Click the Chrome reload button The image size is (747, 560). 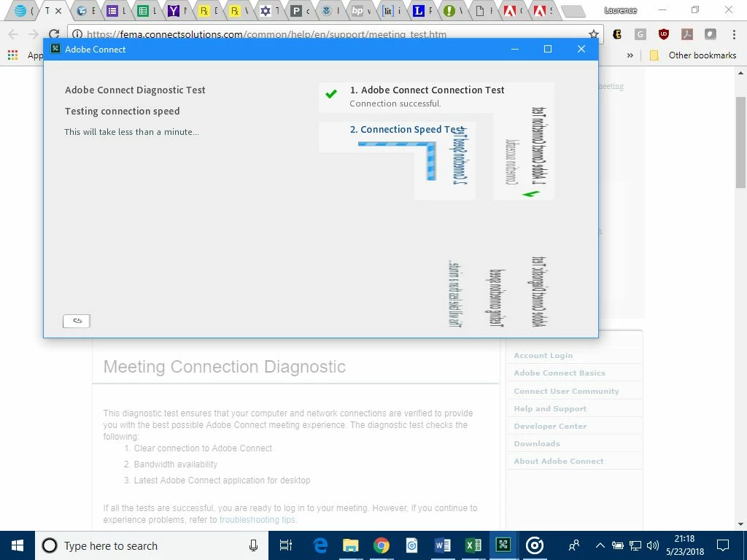pos(54,34)
